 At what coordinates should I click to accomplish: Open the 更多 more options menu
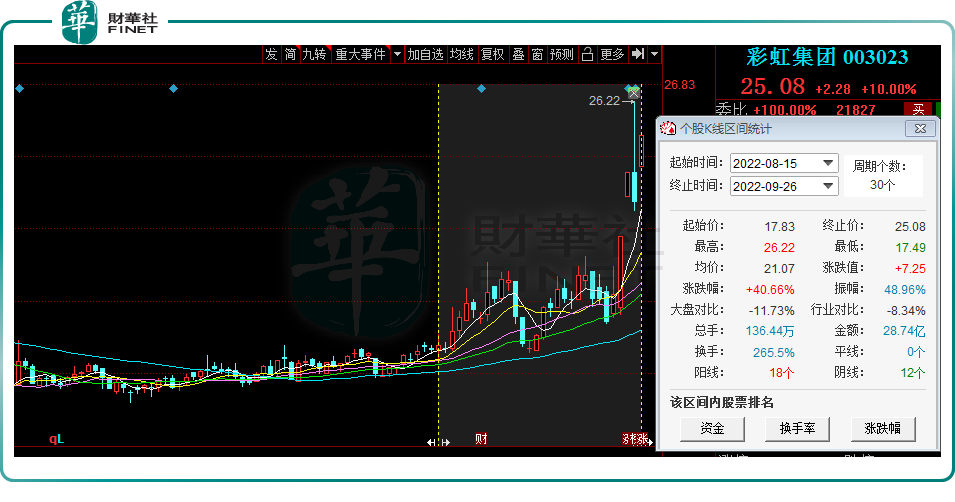point(612,54)
